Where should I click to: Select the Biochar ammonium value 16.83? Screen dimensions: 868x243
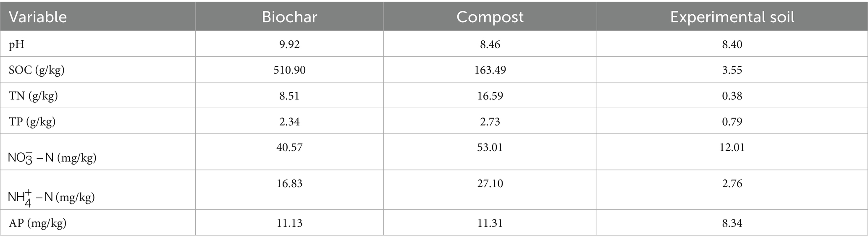click(289, 183)
